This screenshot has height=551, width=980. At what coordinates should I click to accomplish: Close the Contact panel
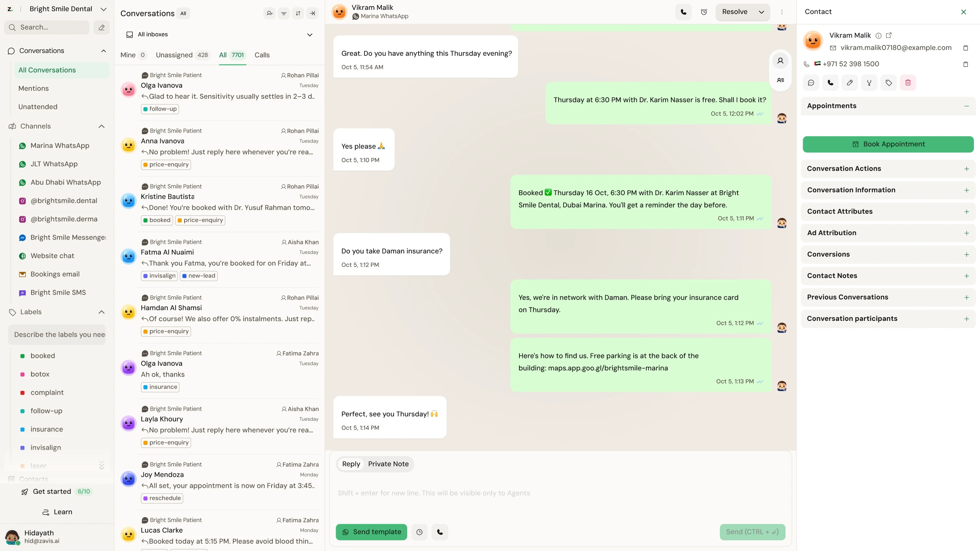(964, 12)
